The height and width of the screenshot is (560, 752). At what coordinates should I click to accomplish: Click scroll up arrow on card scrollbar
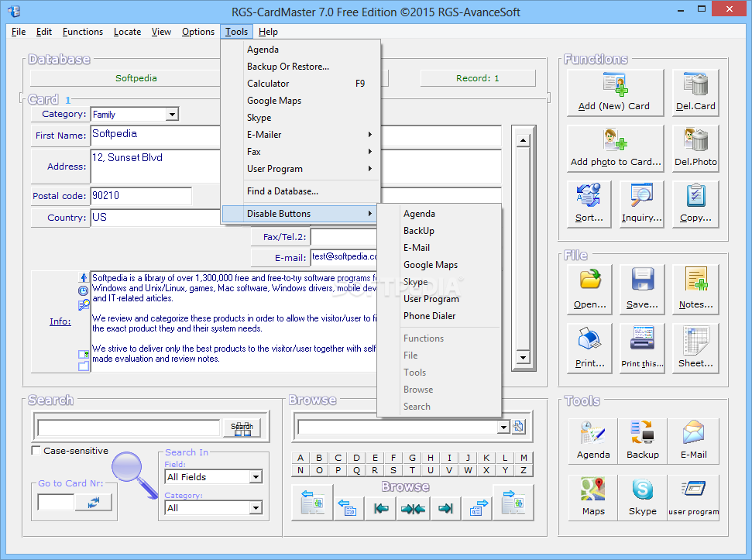click(524, 140)
